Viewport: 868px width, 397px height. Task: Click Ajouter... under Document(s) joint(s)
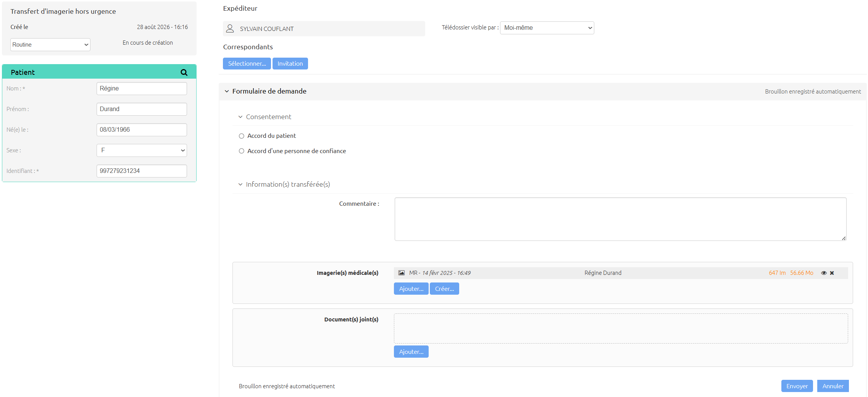[411, 352]
